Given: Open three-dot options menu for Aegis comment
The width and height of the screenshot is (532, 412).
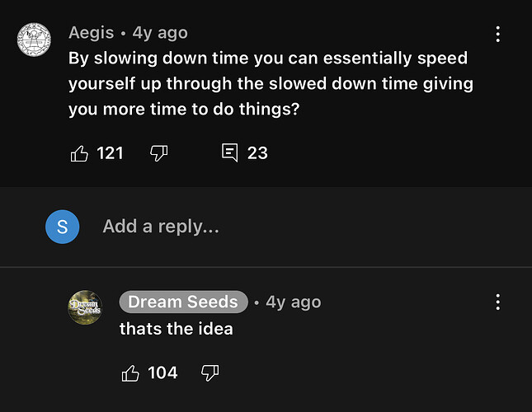Looking at the screenshot, I should tap(497, 34).
